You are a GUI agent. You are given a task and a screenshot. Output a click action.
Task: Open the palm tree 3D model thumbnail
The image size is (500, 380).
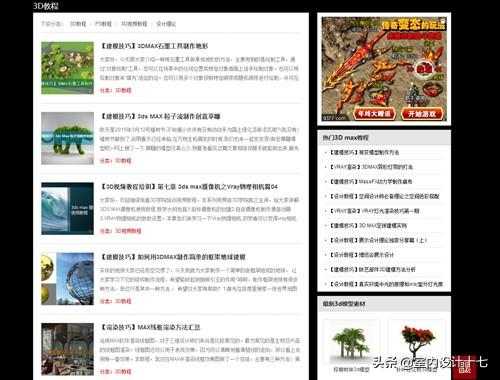(351, 343)
